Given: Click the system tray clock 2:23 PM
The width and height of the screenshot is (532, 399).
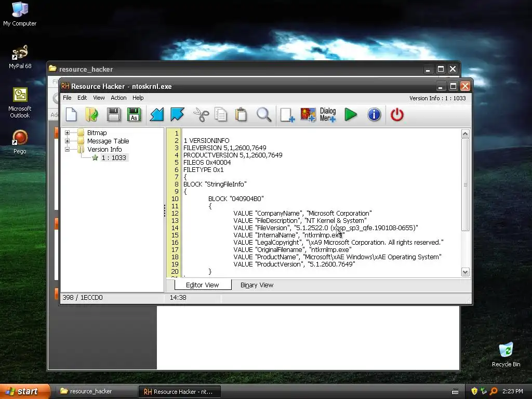Looking at the screenshot, I should pos(513,391).
